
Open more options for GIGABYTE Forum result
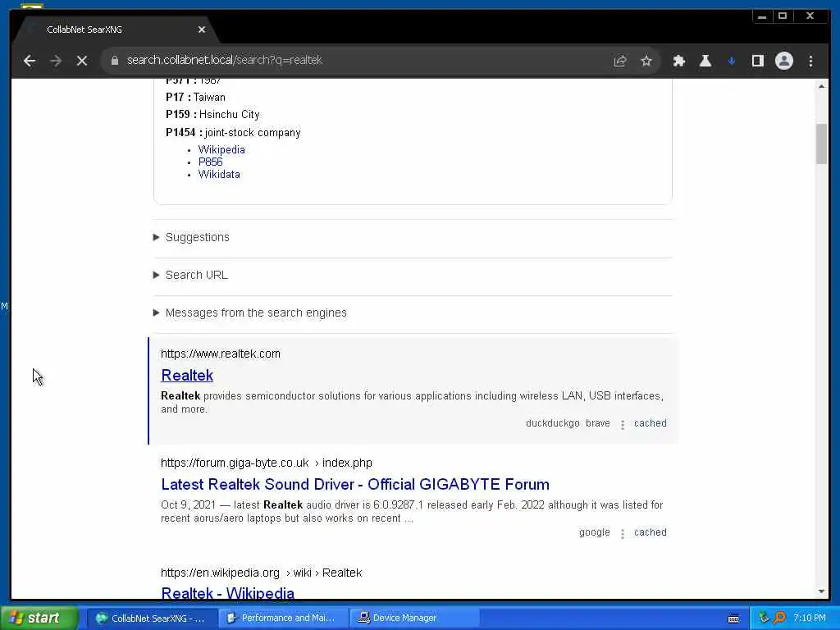[622, 533]
